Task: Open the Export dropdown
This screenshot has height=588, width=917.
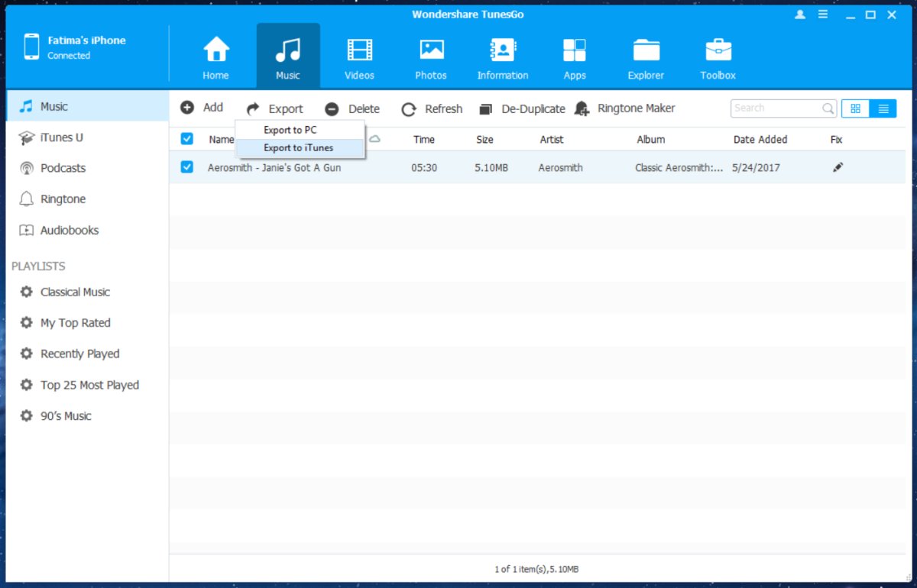Action: point(274,108)
